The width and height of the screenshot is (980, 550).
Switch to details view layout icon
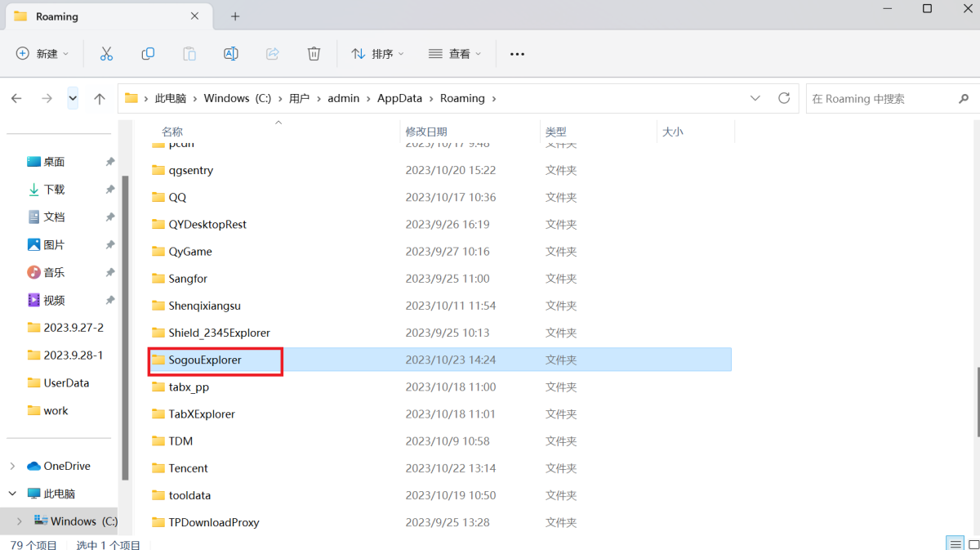tap(954, 544)
